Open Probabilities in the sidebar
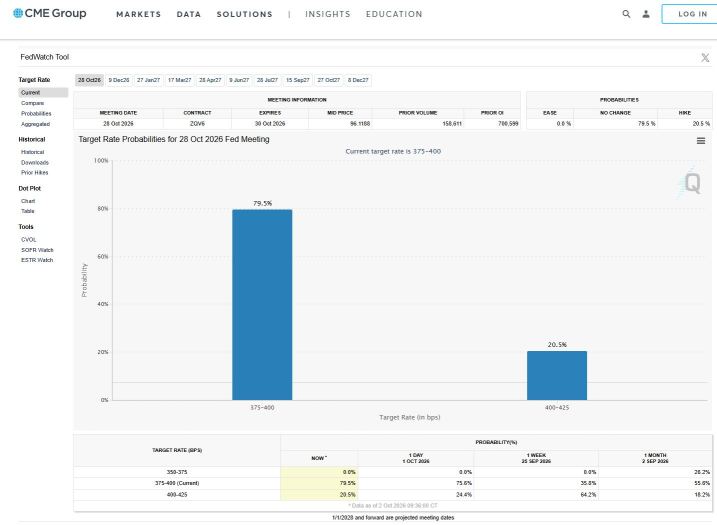Viewport: 717px width, 525px height. [36, 114]
